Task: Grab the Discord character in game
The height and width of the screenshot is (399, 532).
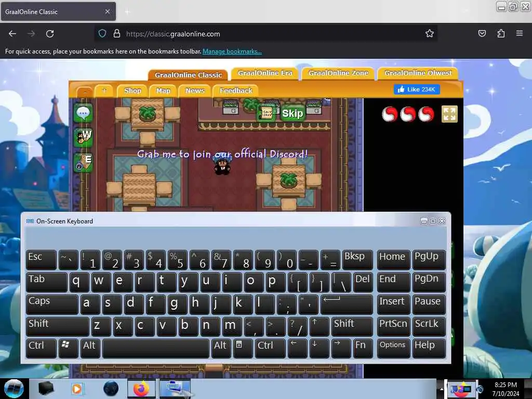Action: click(x=222, y=165)
